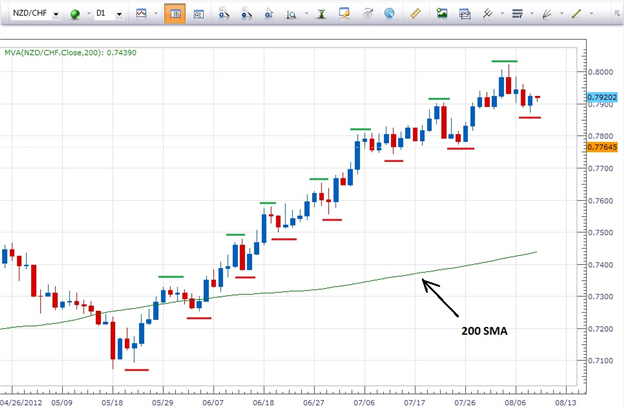Image resolution: width=624 pixels, height=409 pixels.
Task: Toggle the button right of the orange one
Action: tap(197, 15)
